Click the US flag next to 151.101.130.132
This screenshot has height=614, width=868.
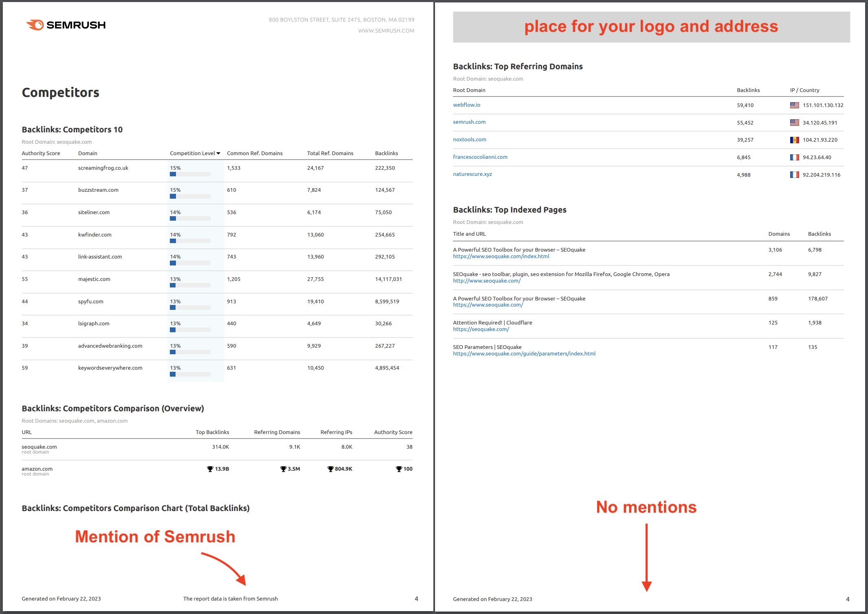794,105
